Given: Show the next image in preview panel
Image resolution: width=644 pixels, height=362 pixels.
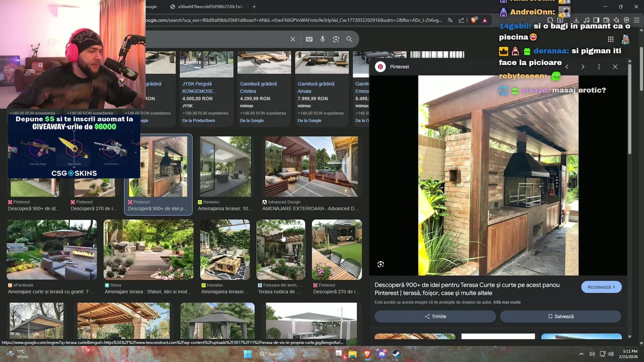Looking at the screenshot, I should coord(583,66).
